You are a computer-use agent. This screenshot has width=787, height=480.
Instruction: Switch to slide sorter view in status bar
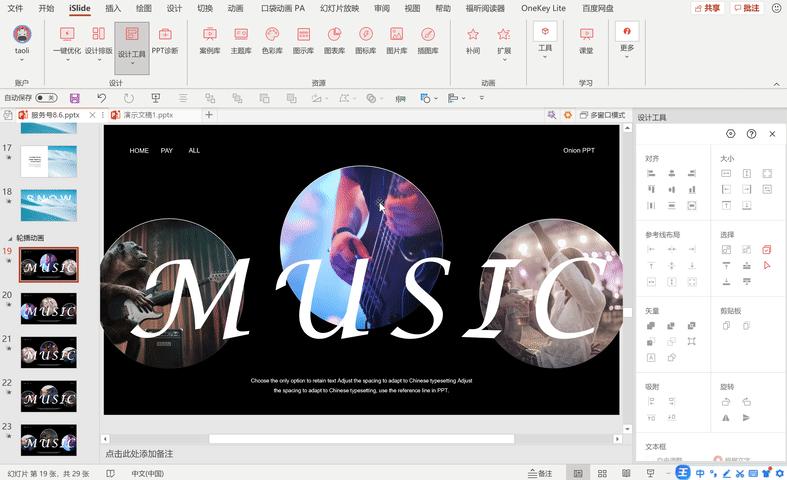click(x=603, y=473)
